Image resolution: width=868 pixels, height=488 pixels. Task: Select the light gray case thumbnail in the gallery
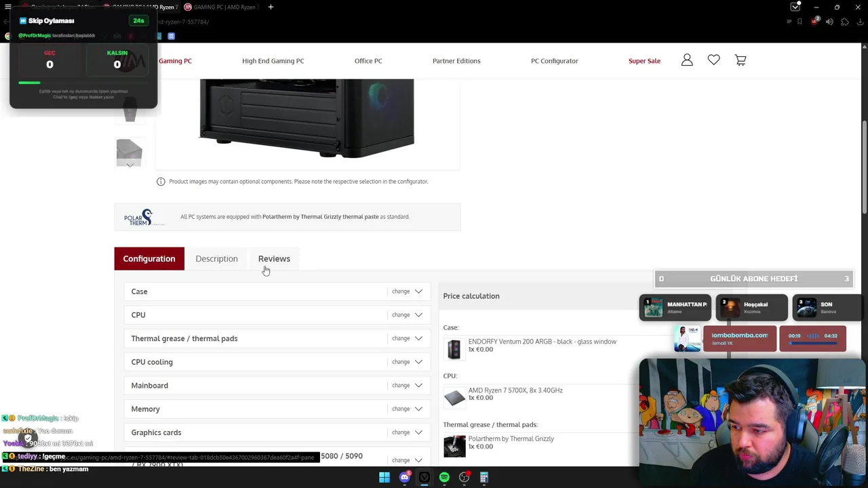[x=129, y=151]
